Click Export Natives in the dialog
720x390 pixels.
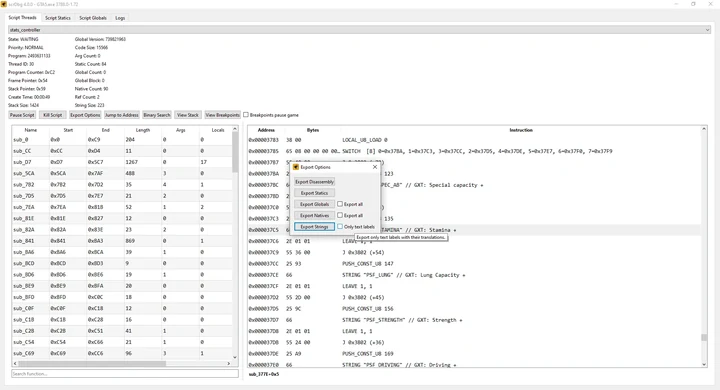(x=315, y=215)
